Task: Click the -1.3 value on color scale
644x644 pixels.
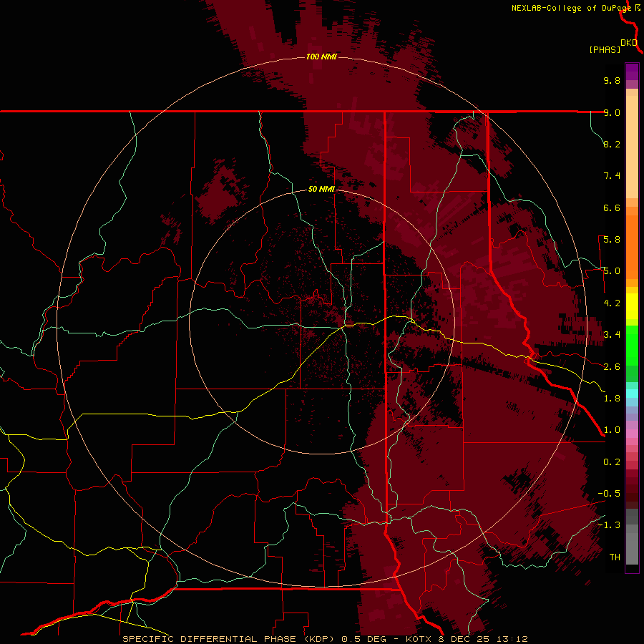Action: point(609,525)
